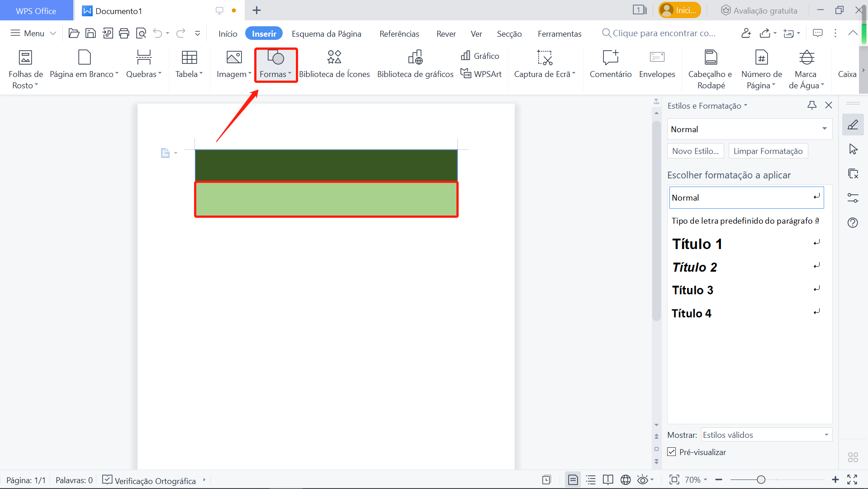The image size is (868, 489).
Task: Click the Limpar Formatação button
Action: coord(768,151)
